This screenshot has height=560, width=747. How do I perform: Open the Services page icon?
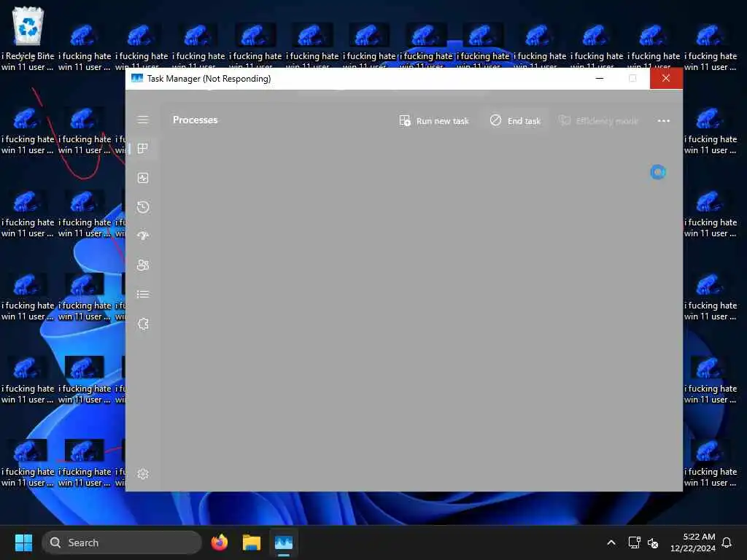[x=143, y=324]
